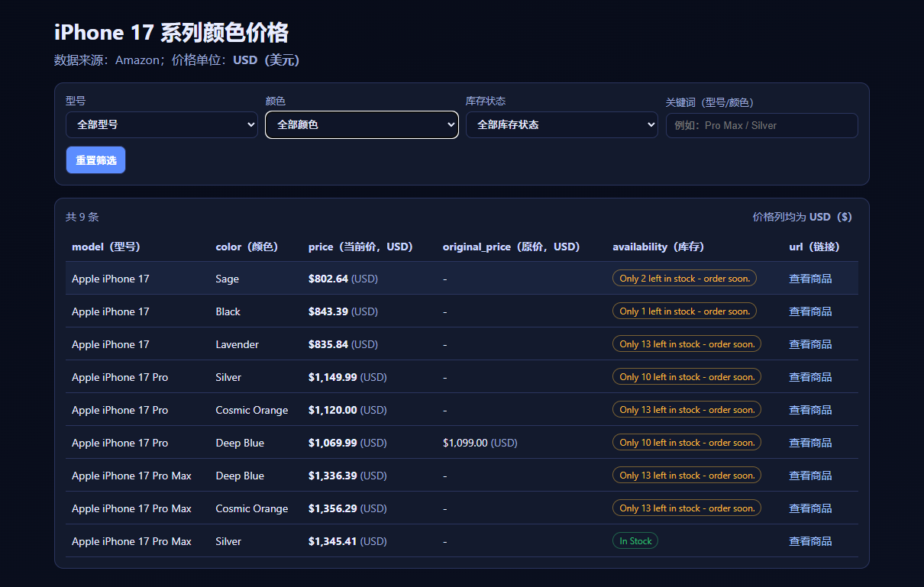Click the $1,099.00 original price value
The width and height of the screenshot is (924, 587).
point(480,443)
